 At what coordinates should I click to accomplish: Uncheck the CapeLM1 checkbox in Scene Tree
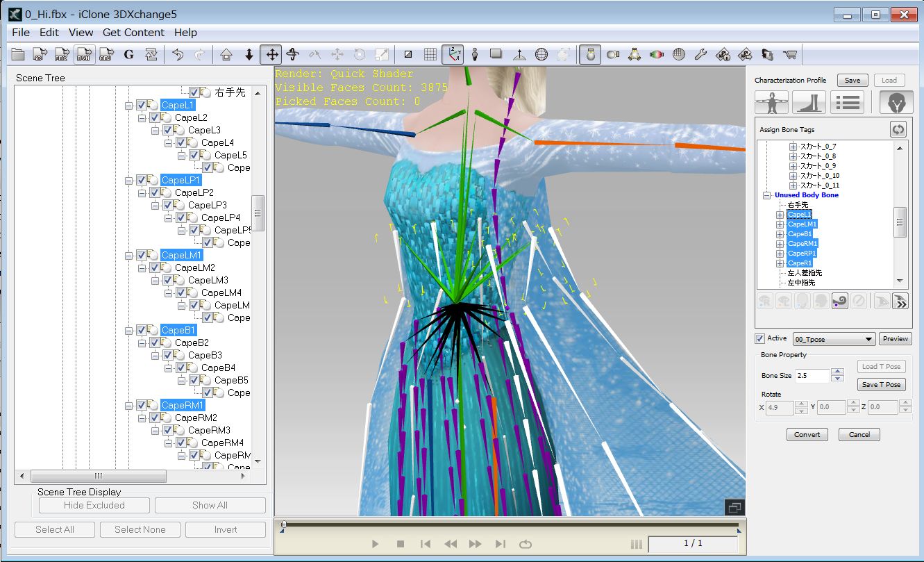coord(142,255)
